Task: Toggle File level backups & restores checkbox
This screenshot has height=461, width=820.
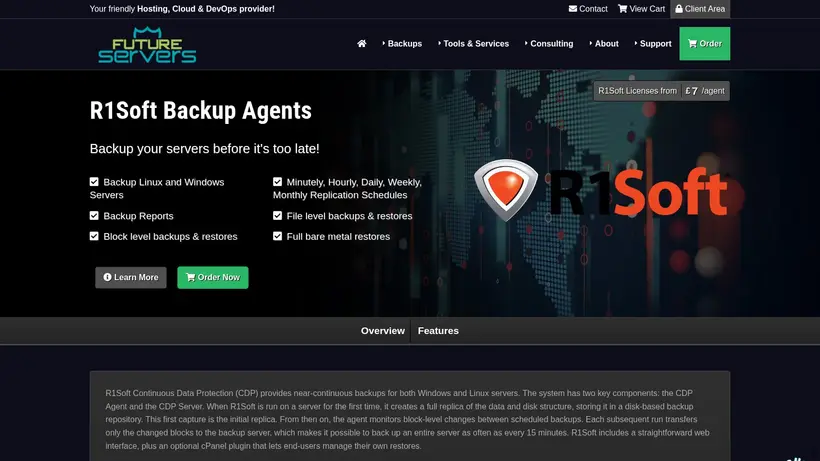Action: point(277,215)
